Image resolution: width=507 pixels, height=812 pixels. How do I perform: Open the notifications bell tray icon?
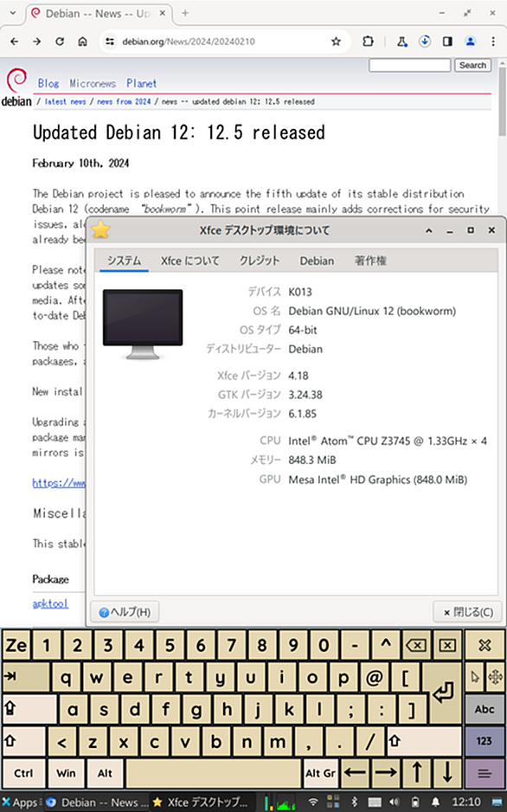click(435, 802)
